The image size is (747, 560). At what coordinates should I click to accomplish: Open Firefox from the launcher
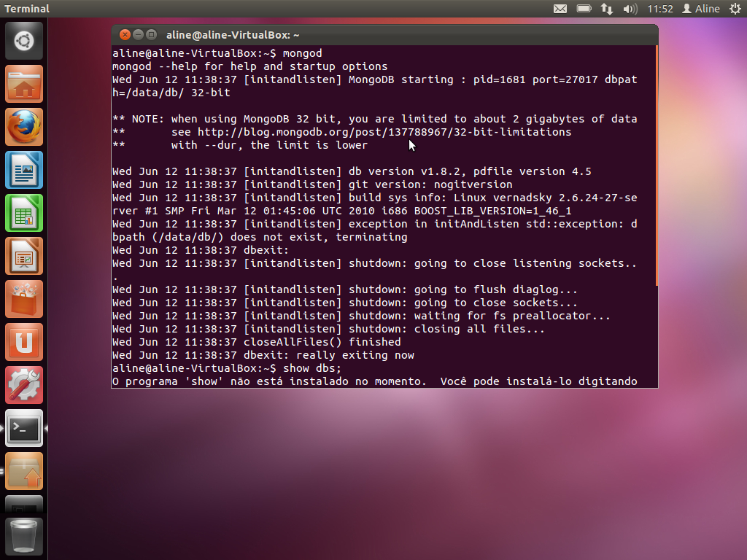pyautogui.click(x=24, y=125)
